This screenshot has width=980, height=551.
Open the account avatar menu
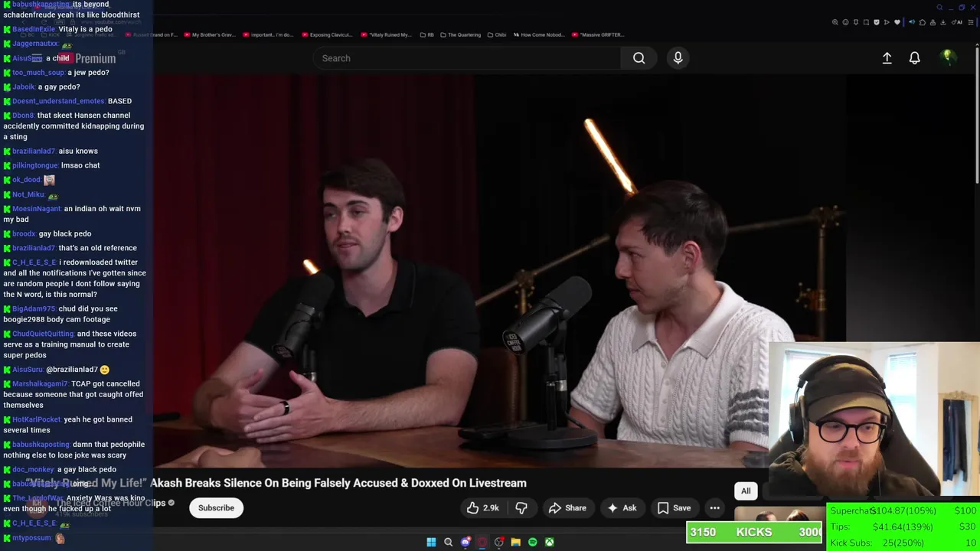(947, 57)
